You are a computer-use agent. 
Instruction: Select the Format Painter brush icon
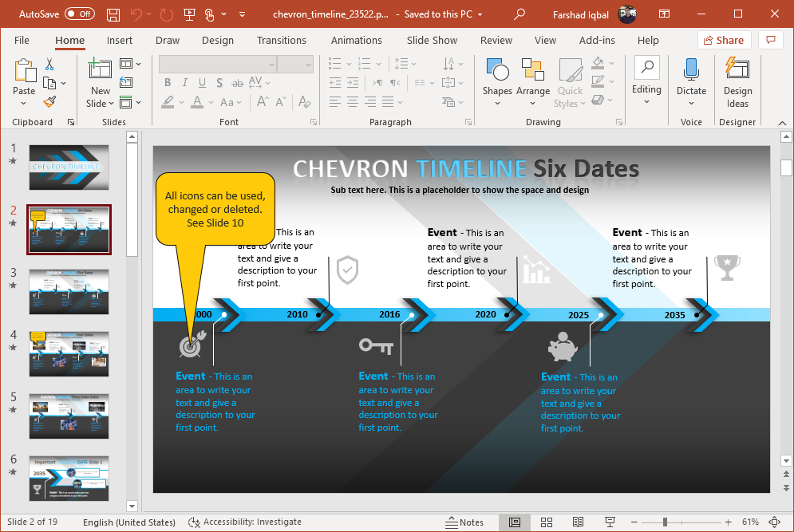(x=49, y=101)
